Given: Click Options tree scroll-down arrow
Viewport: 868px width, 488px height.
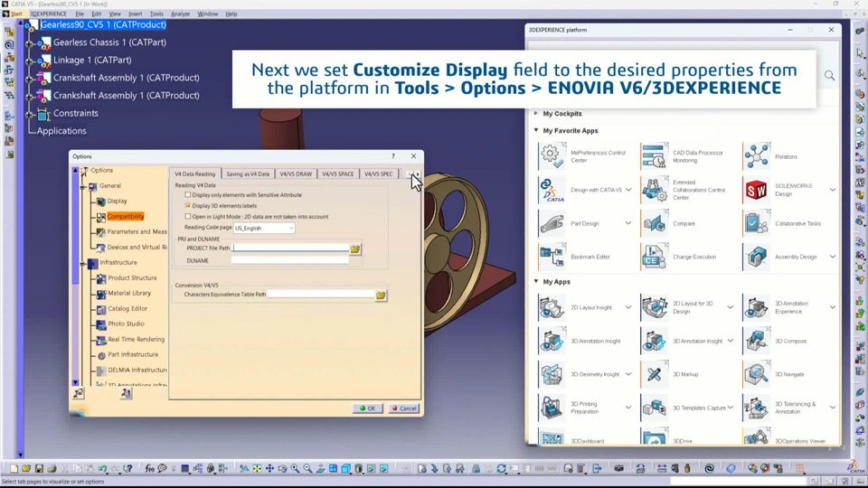Looking at the screenshot, I should (x=75, y=382).
